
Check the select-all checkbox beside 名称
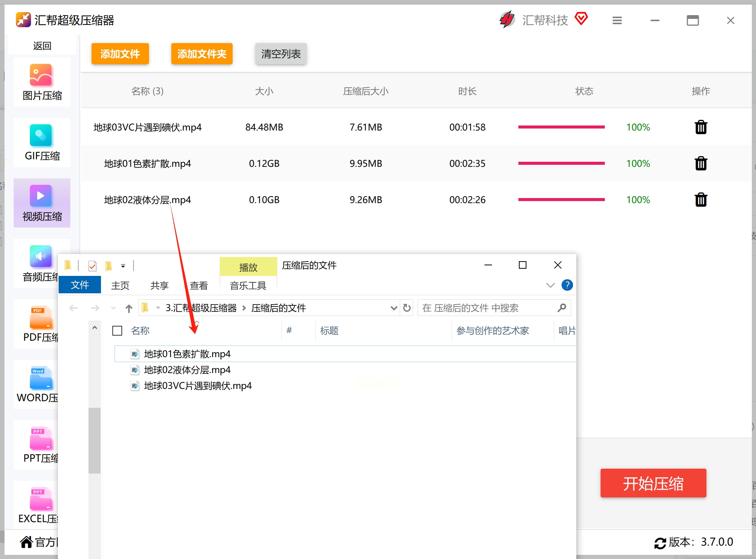pos(117,331)
